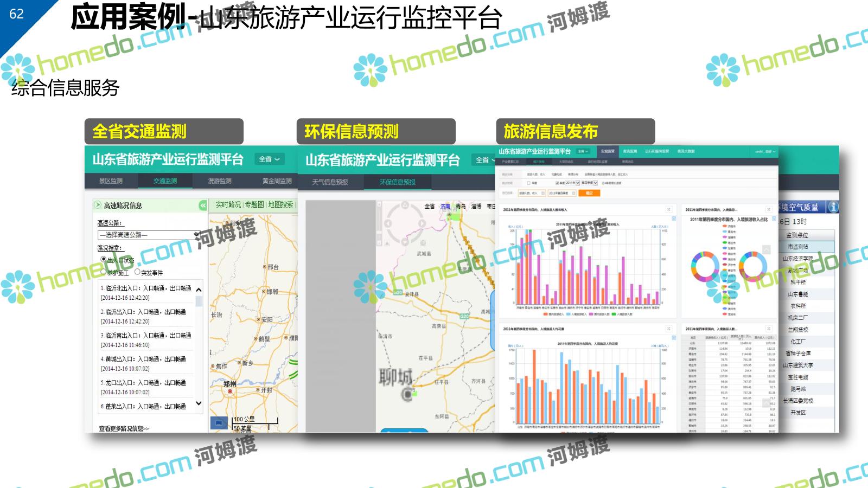Expand the donut chart panel to fullscreen
The image size is (868, 488).
point(768,209)
